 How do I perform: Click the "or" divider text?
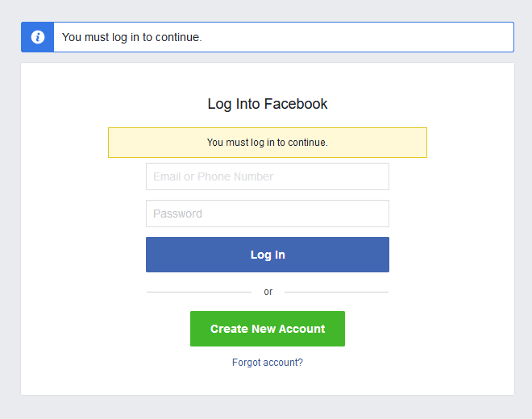click(268, 292)
